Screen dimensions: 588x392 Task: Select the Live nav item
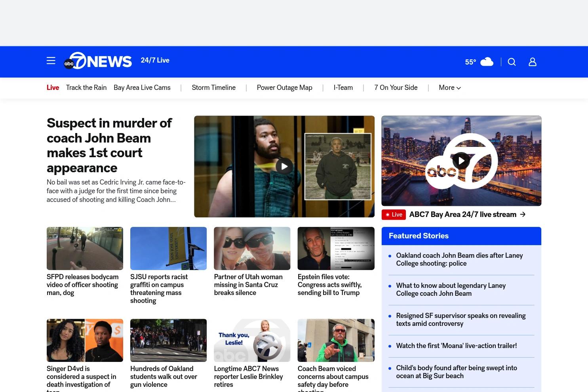[x=53, y=88]
